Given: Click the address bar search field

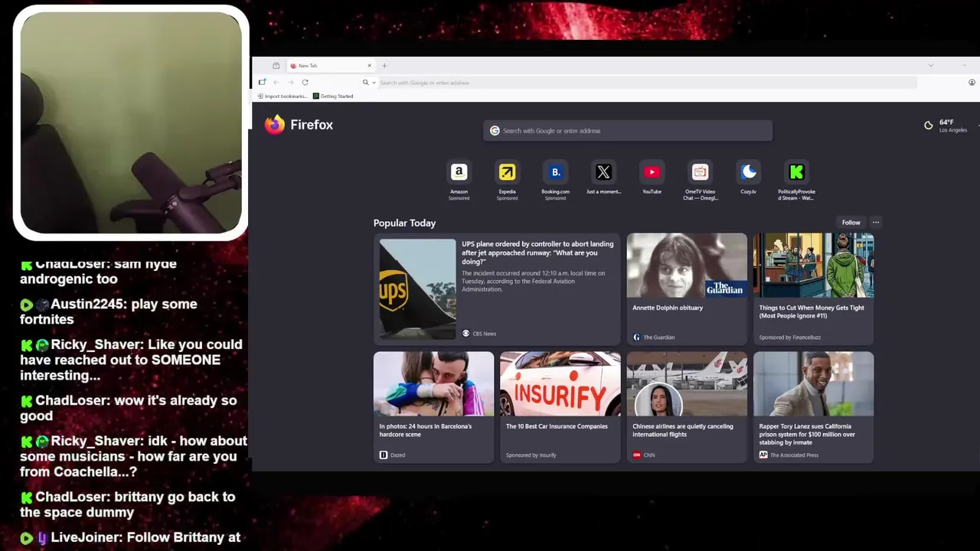Looking at the screenshot, I should (x=647, y=82).
